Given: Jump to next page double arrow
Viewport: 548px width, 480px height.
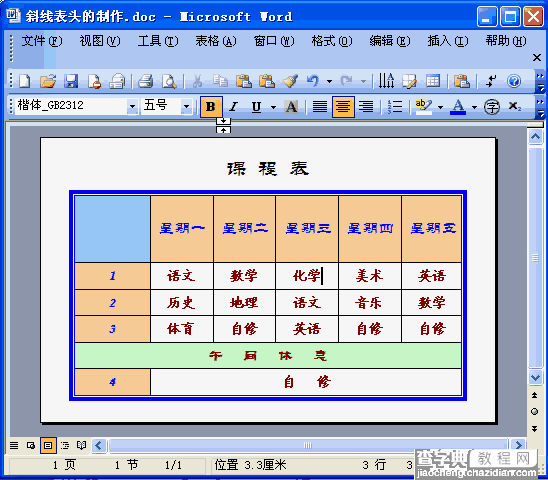Looking at the screenshot, I should [534, 429].
